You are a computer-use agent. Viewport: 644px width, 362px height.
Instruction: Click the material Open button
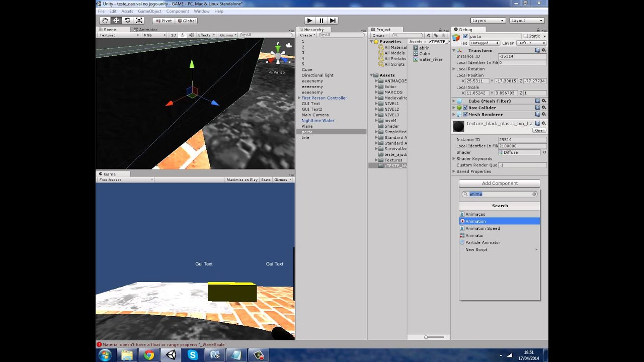[x=540, y=130]
